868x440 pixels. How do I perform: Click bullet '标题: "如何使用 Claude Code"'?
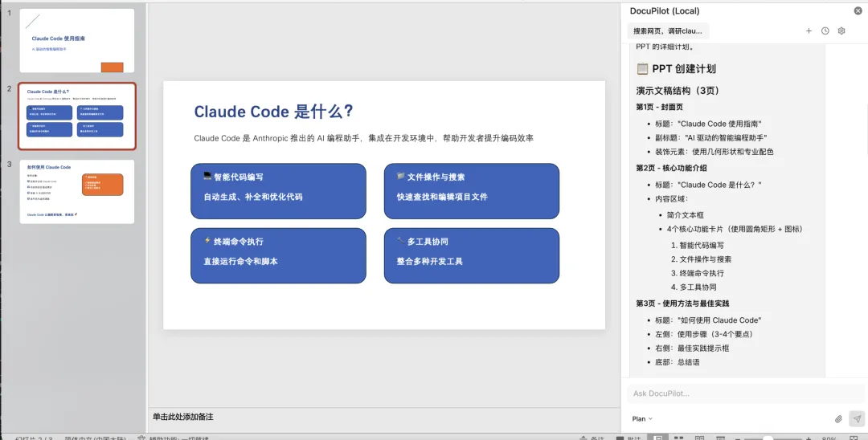[709, 320]
